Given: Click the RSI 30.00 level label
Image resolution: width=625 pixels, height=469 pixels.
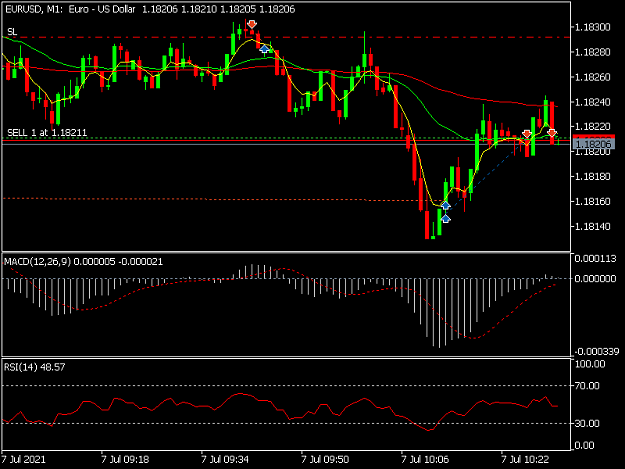Looking at the screenshot, I should (x=587, y=424).
